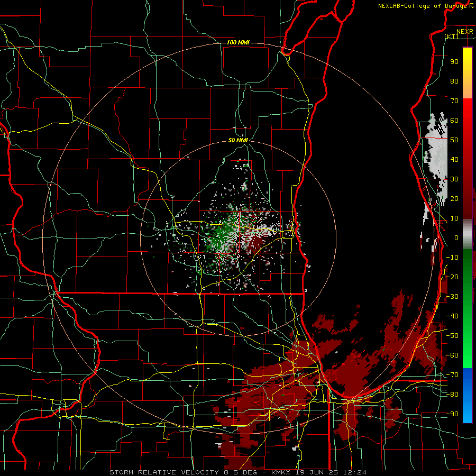Viewport: 476px width, 476px height.
Task: Select the -60 value on the velocity scale
Action: coord(452,355)
